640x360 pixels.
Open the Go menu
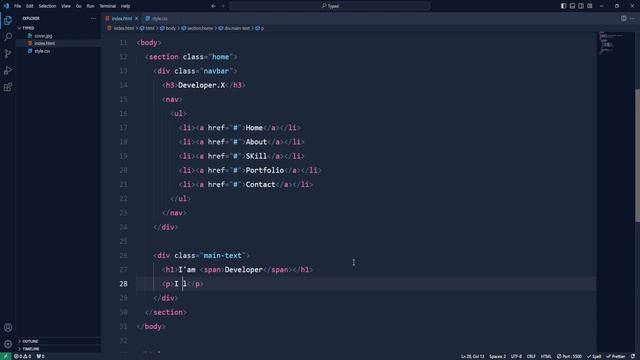coord(78,6)
